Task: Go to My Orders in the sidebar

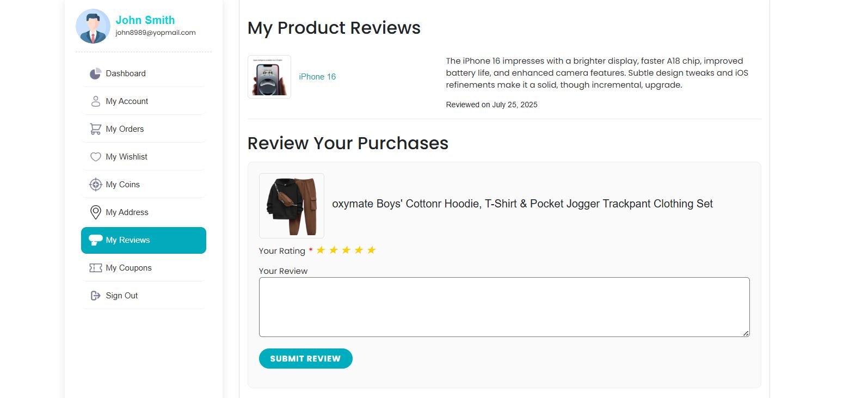Action: tap(125, 129)
